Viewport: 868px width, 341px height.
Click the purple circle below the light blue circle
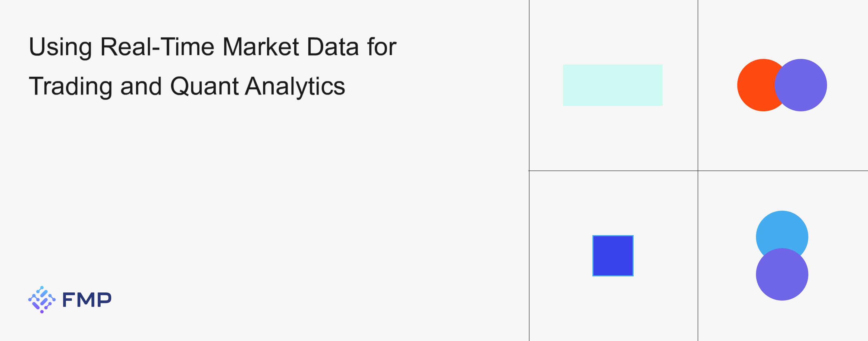coord(782,274)
